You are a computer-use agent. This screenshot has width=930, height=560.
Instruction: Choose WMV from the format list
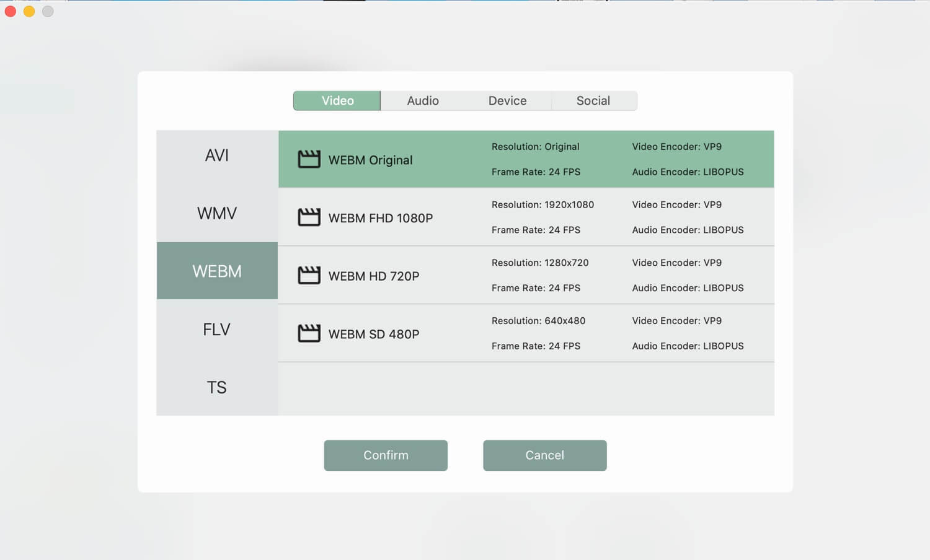(x=217, y=213)
